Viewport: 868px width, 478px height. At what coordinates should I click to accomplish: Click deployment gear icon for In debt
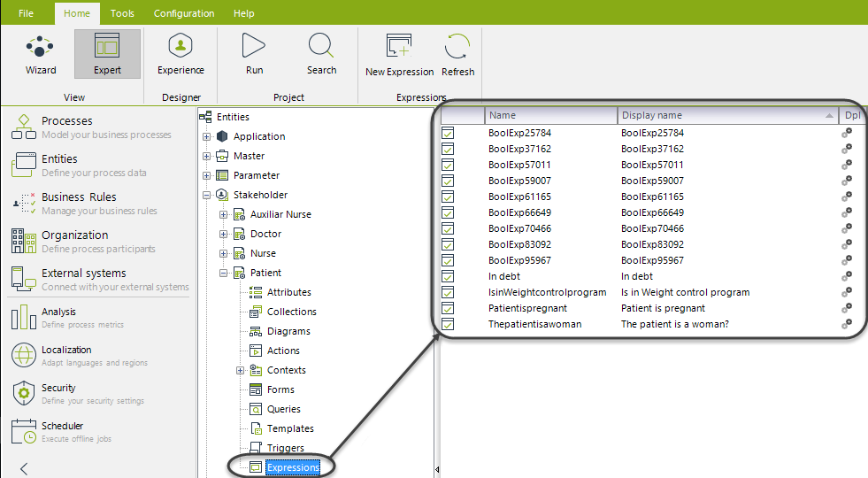pyautogui.click(x=847, y=276)
